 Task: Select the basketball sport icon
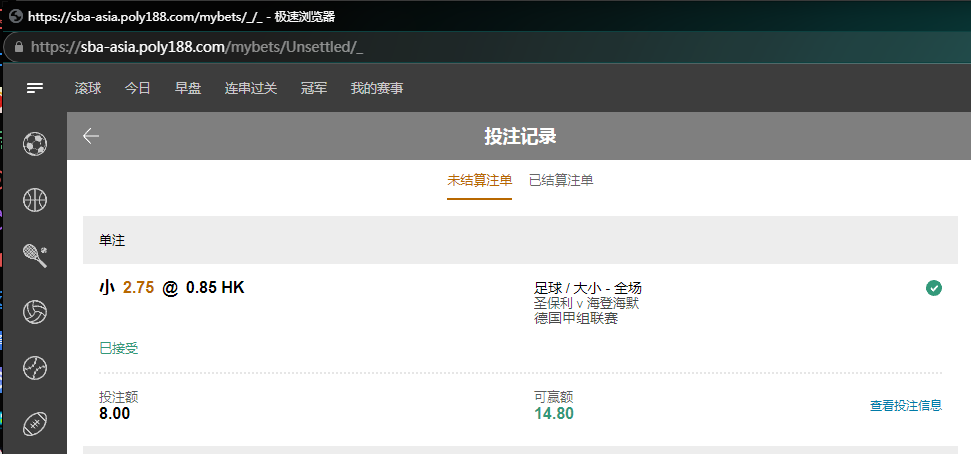(x=35, y=200)
